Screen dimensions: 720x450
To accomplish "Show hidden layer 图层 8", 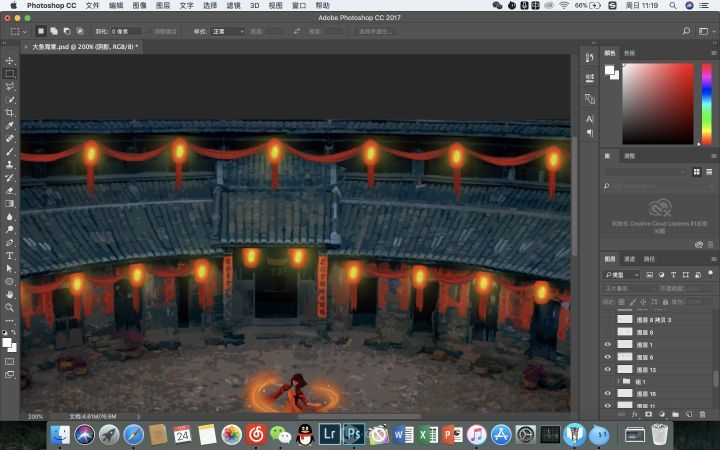I will (607, 332).
